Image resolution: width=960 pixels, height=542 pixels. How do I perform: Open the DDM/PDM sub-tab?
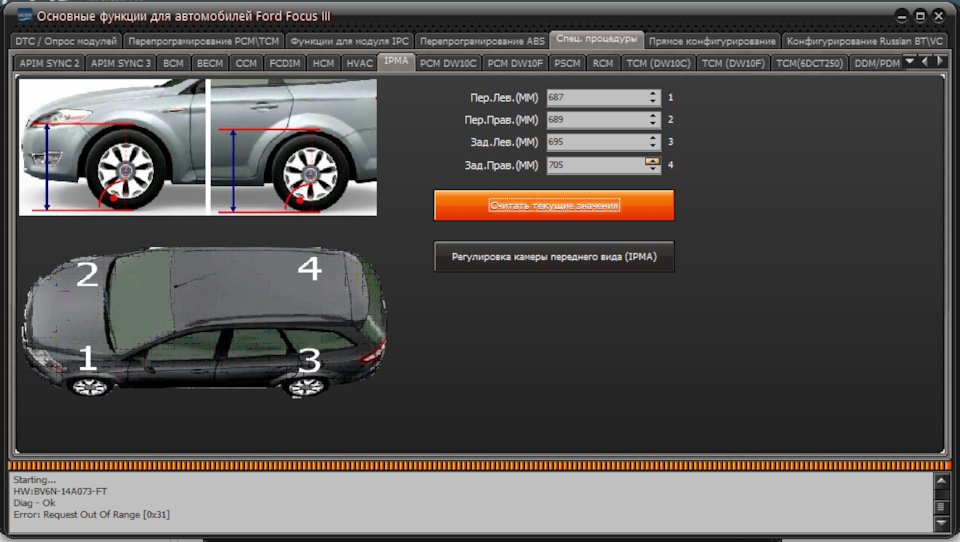[877, 63]
